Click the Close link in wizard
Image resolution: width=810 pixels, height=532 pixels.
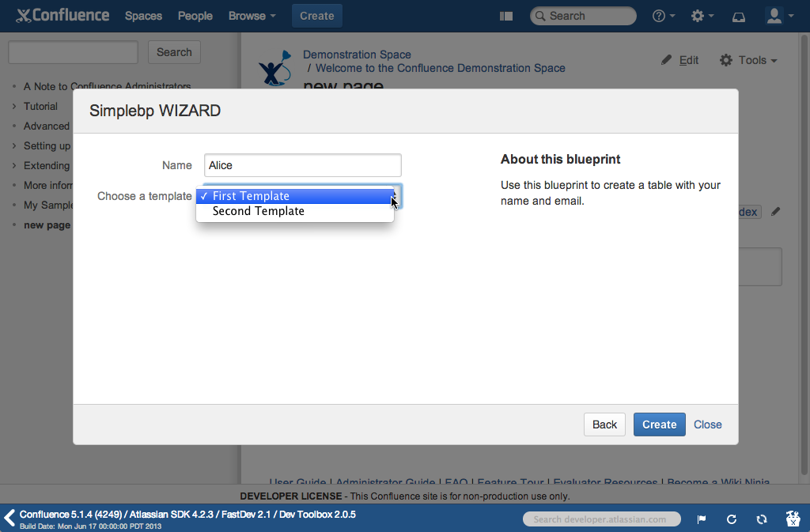(x=707, y=424)
